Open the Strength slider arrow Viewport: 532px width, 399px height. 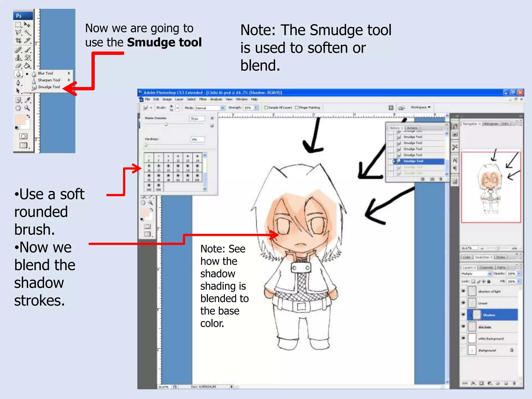point(256,108)
